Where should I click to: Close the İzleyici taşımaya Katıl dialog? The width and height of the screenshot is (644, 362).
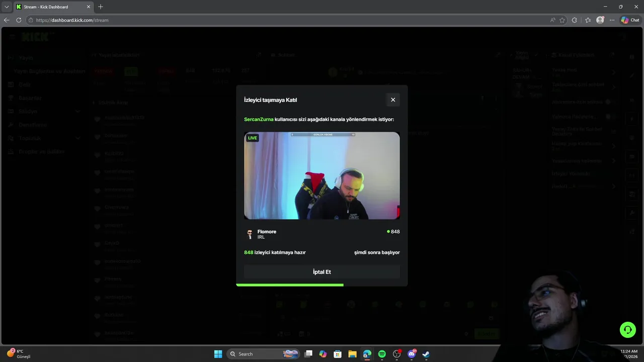393,100
